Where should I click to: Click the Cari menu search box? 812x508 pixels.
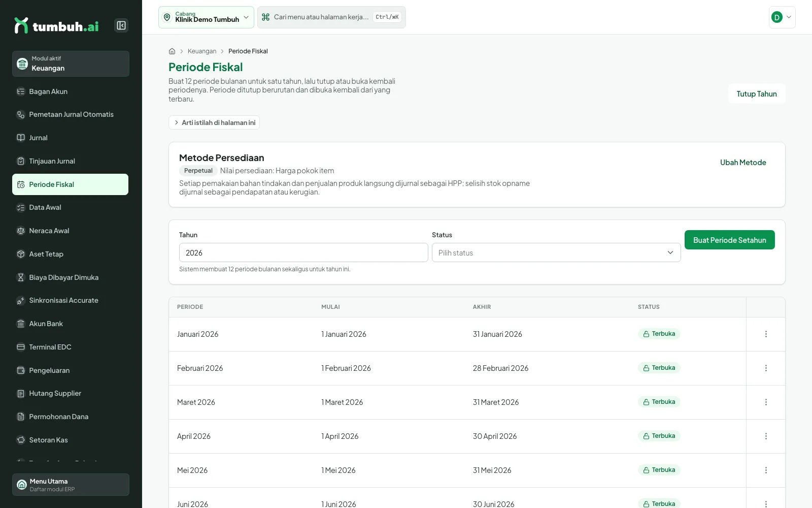pos(331,17)
